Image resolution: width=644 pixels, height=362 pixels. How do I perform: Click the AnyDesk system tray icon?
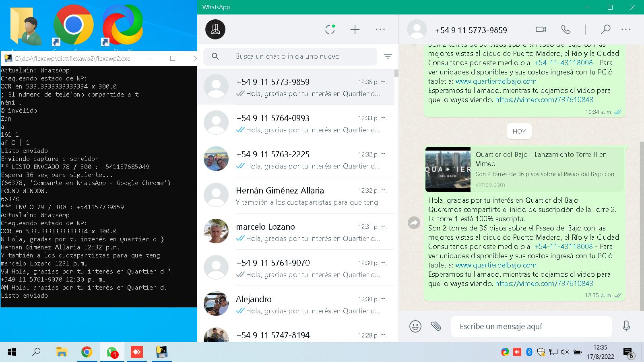517,352
